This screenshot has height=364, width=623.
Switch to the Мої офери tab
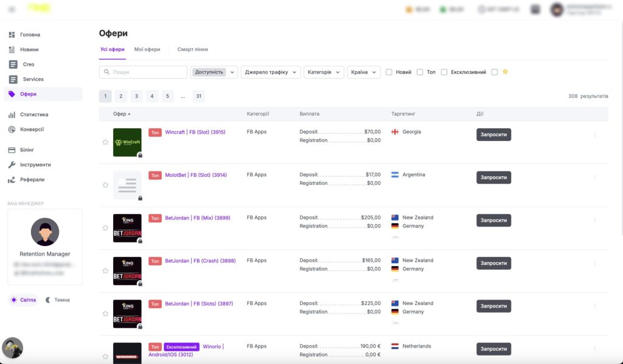coord(147,49)
